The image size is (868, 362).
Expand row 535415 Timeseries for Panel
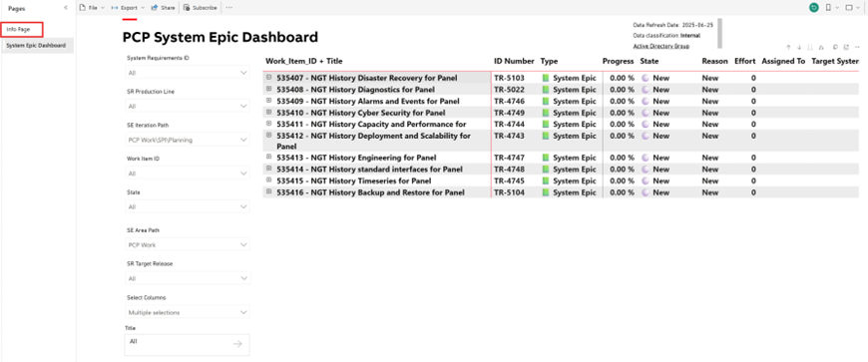pyautogui.click(x=269, y=180)
